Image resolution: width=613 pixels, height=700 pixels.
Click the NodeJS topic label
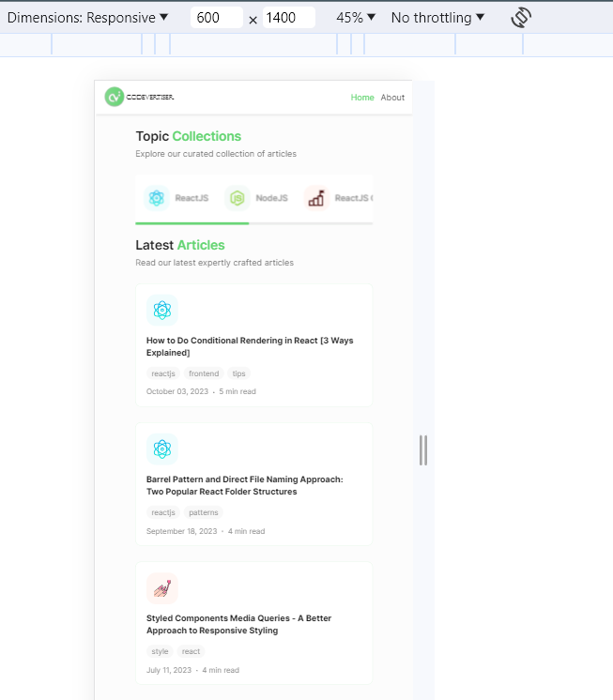271,198
